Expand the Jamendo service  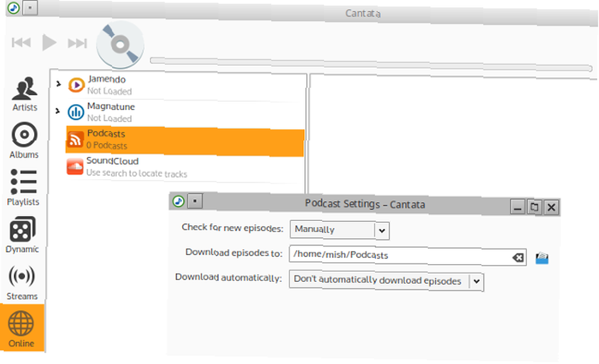coord(59,84)
